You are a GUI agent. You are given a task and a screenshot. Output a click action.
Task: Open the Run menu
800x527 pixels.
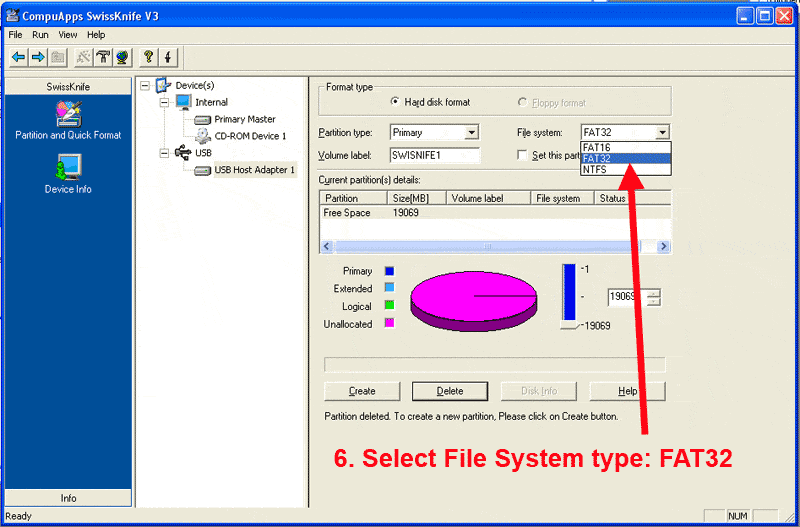click(x=40, y=35)
